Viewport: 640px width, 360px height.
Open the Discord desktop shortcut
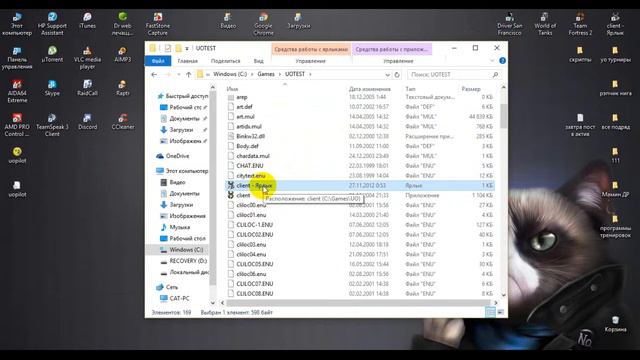87,122
